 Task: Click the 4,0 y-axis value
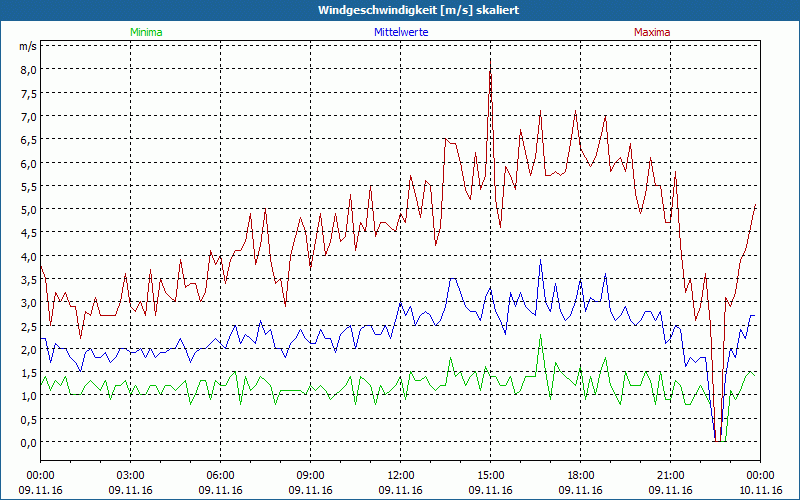click(x=28, y=257)
